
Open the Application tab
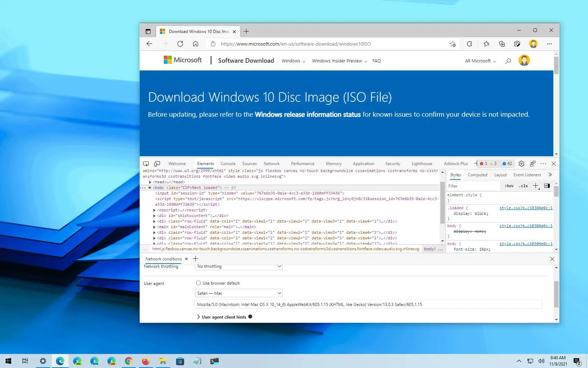point(363,164)
